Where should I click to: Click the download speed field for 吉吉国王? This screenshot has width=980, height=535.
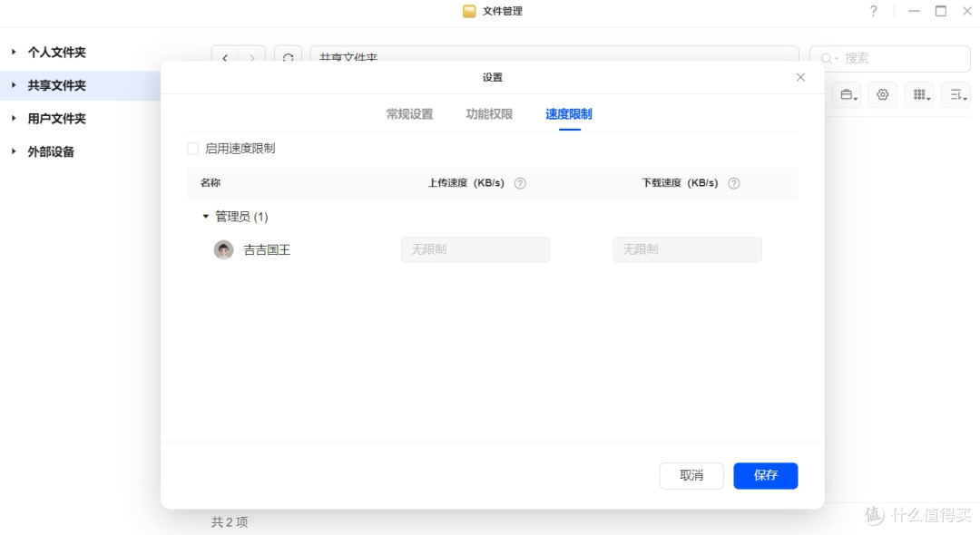687,249
